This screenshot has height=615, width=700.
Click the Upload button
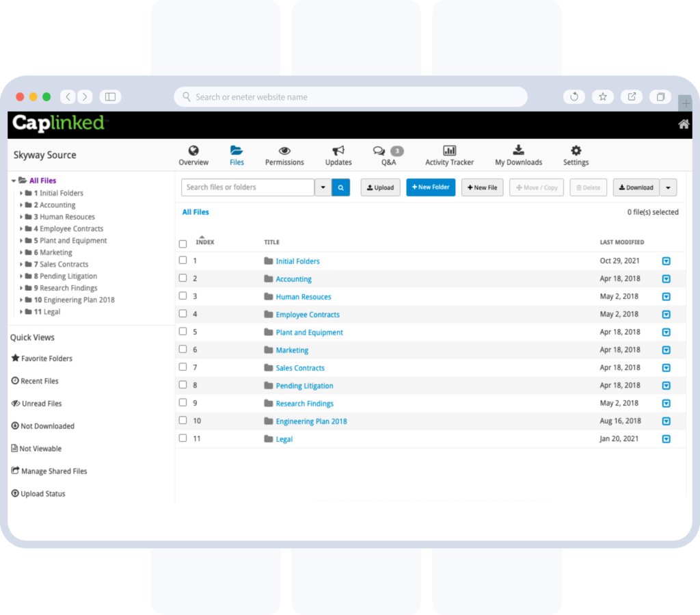(380, 187)
